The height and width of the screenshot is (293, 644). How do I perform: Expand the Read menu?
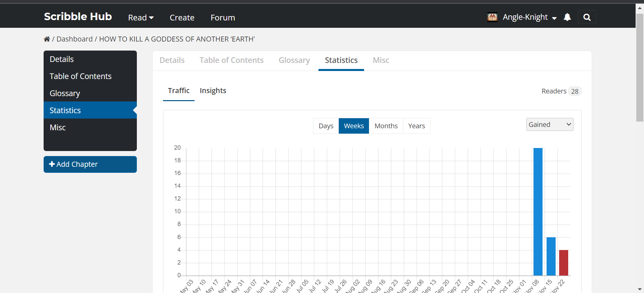click(141, 18)
